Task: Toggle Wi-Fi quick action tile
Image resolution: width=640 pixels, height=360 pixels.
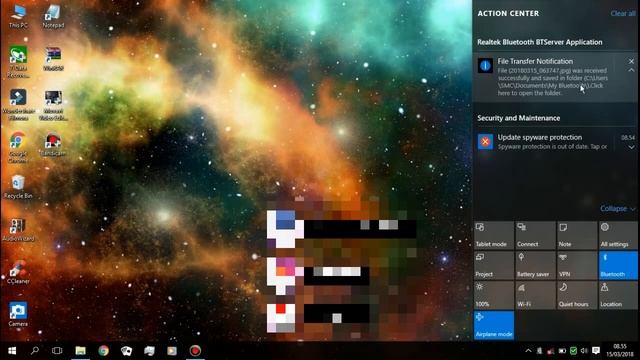Action: [535, 295]
